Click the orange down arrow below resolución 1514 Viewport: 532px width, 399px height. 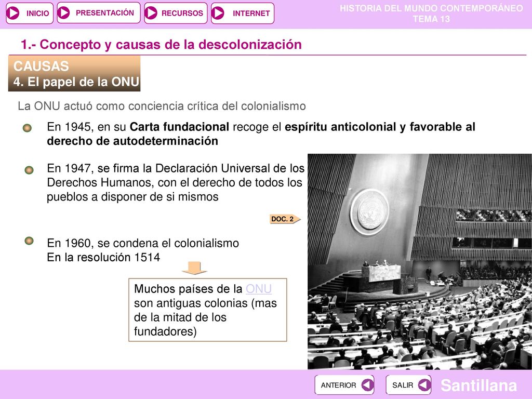point(194,268)
